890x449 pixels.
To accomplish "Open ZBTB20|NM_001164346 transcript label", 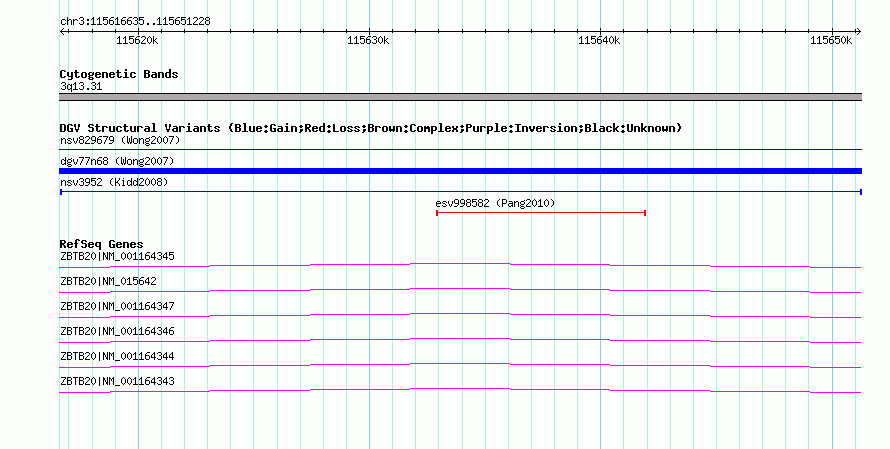I will [x=117, y=331].
